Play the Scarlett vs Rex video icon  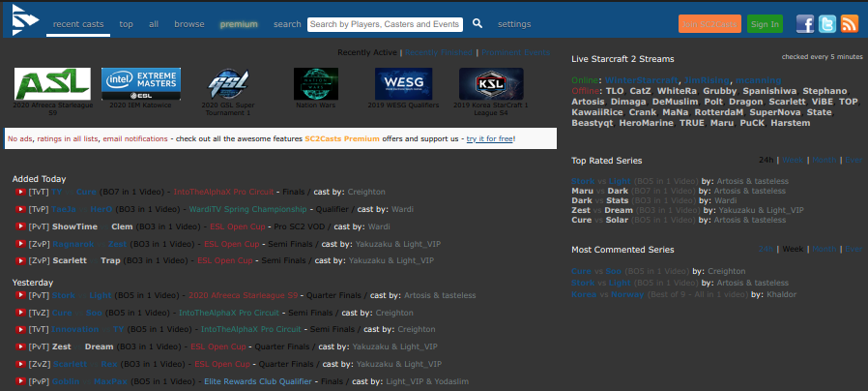(x=21, y=364)
